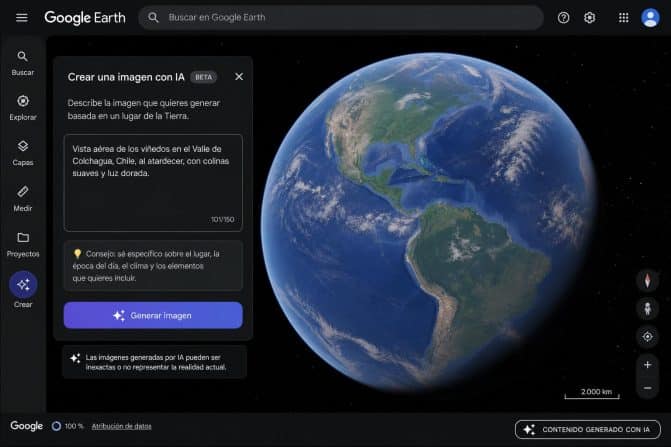Click the compass north indicator
The width and height of the screenshot is (671, 447).
[647, 281]
